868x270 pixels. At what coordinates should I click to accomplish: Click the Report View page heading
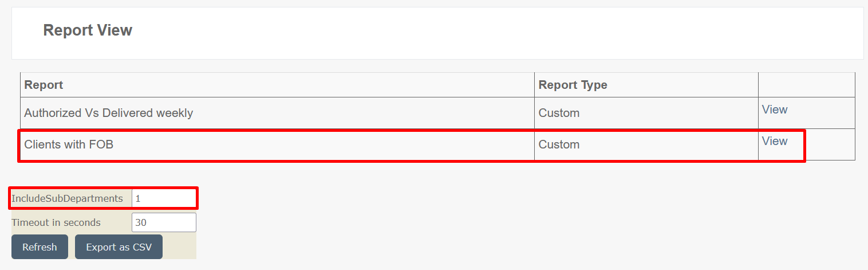[88, 30]
